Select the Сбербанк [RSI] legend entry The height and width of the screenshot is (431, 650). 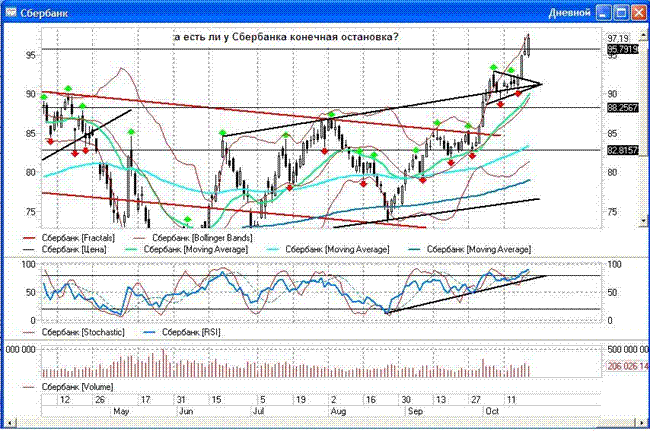pyautogui.click(x=182, y=332)
